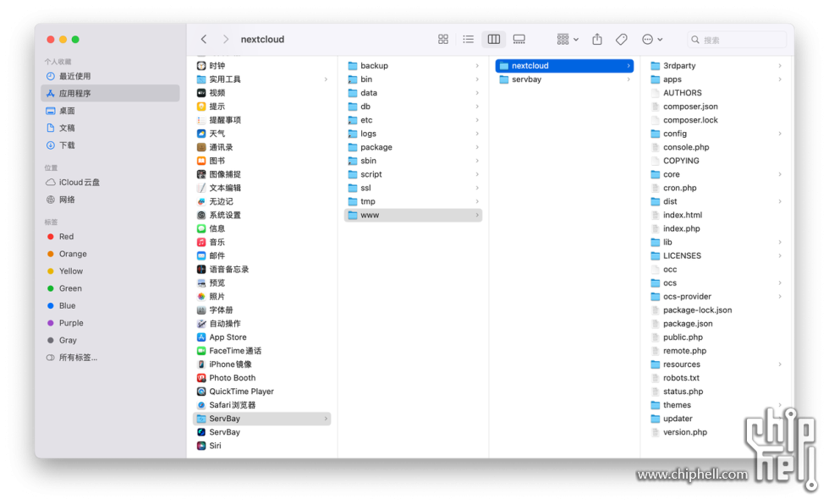Select the FaceTime通话 app

click(261, 351)
